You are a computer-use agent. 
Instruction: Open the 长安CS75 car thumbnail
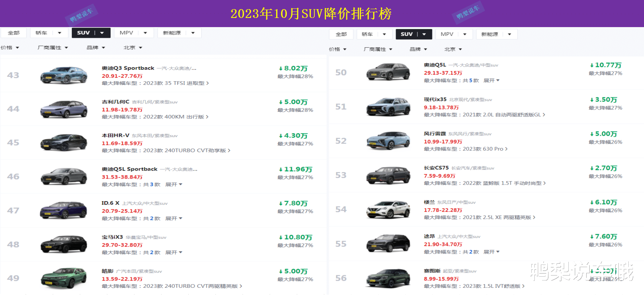tap(388, 175)
